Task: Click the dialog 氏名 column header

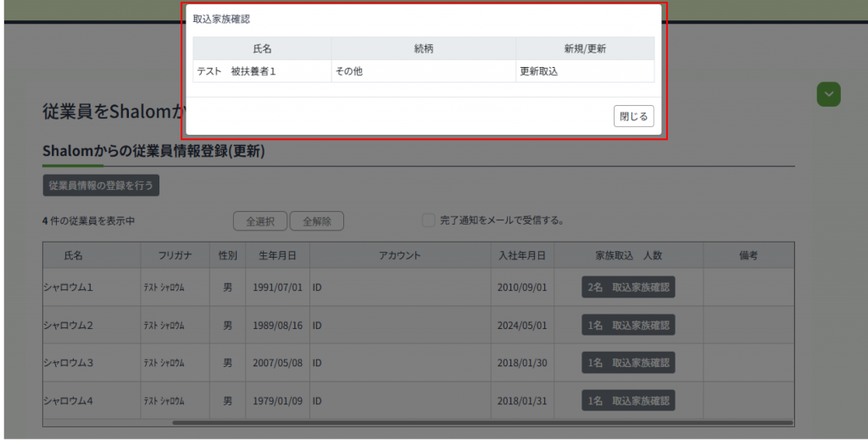Action: tap(262, 48)
